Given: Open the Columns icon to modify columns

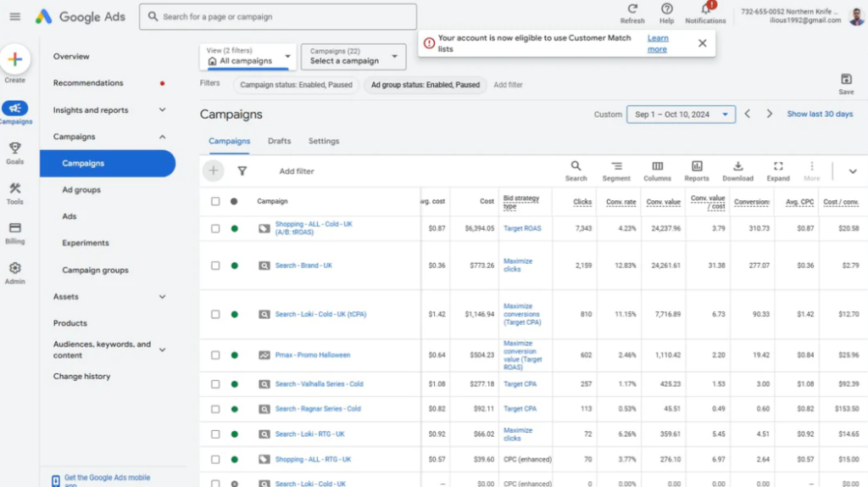Looking at the screenshot, I should click(657, 167).
